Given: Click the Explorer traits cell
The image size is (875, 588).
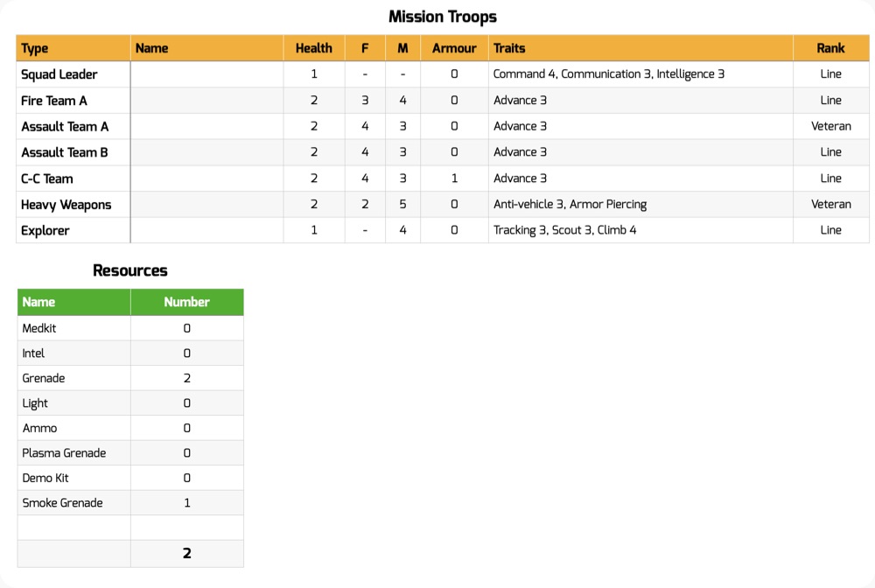Looking at the screenshot, I should tap(640, 230).
